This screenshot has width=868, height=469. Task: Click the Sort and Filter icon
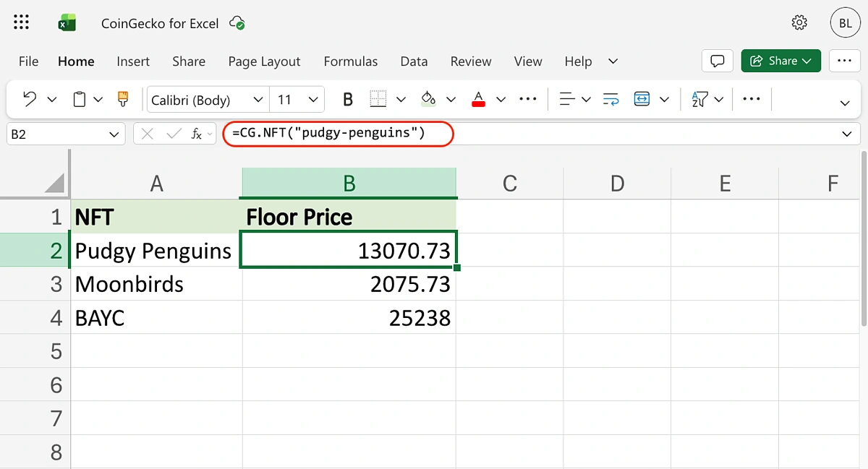click(699, 99)
